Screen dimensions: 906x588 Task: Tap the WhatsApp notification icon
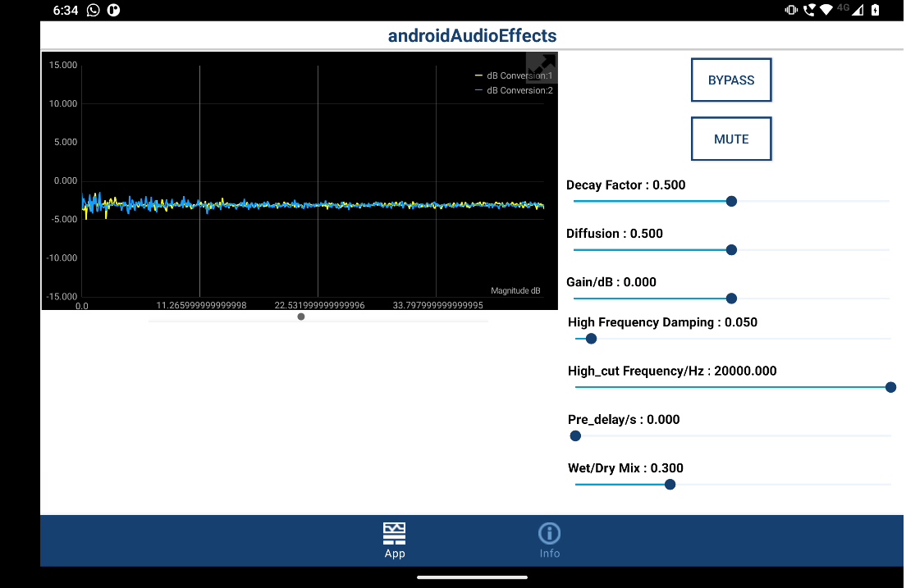(x=94, y=11)
